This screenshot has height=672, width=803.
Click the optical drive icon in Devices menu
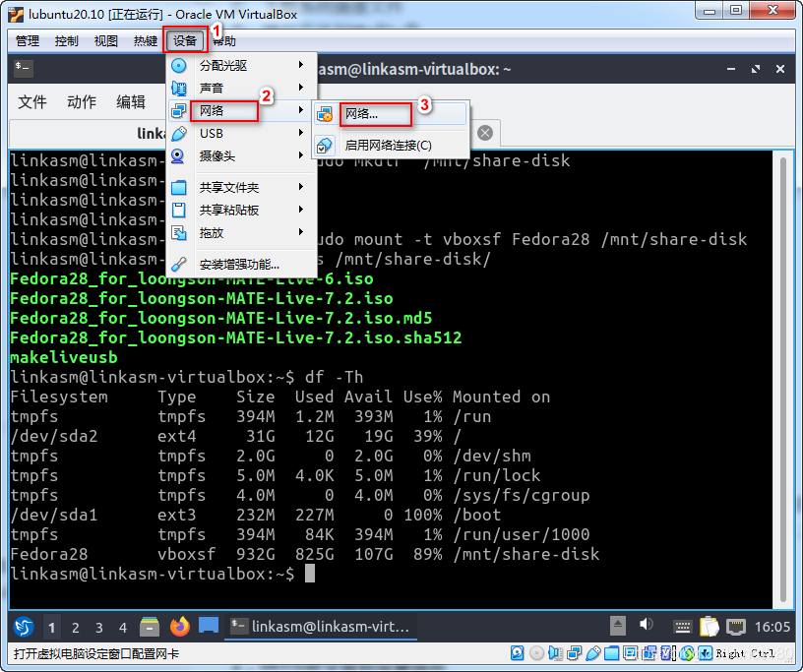pos(179,66)
